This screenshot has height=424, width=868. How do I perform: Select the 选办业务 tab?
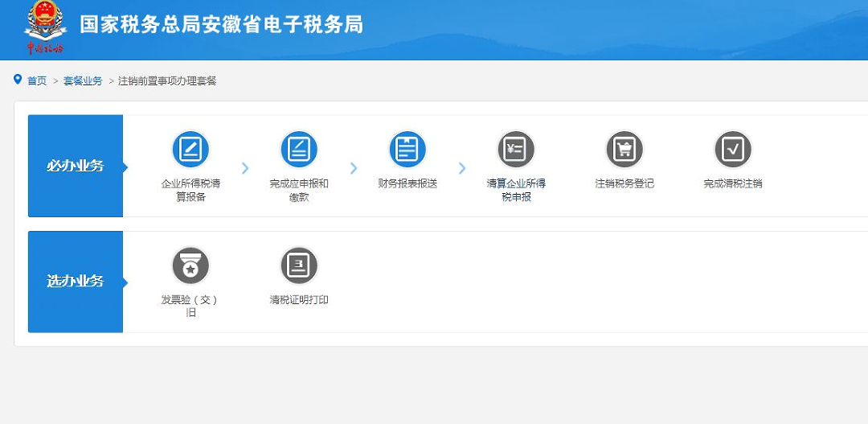point(76,282)
